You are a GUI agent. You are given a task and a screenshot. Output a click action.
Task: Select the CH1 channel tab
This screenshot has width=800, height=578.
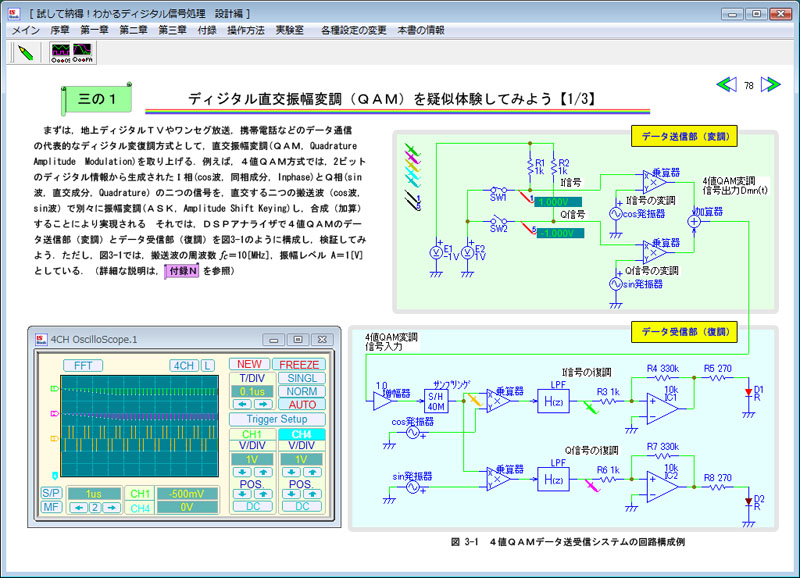tap(252, 435)
